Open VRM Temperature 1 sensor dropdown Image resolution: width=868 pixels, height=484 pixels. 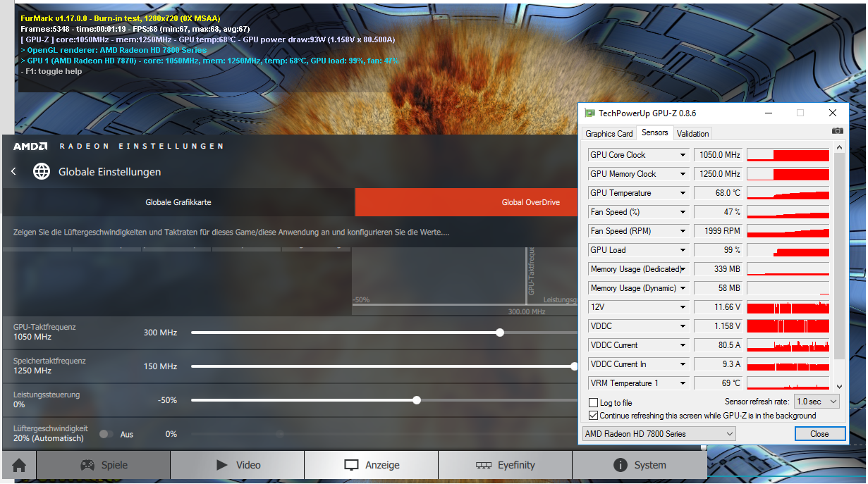coord(683,383)
